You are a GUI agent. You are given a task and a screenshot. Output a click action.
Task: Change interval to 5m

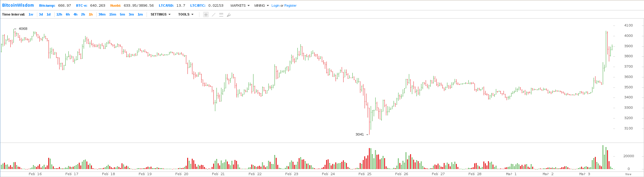(x=122, y=14)
